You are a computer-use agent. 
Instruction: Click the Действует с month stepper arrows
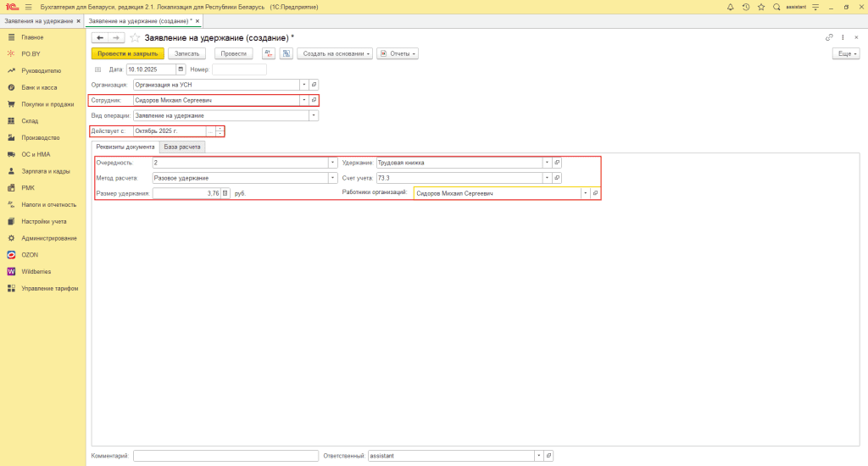click(220, 131)
